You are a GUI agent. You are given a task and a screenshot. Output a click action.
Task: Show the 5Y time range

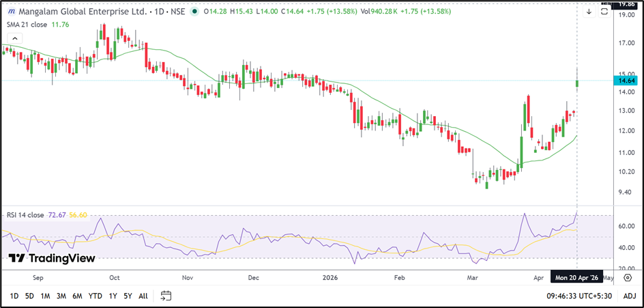(x=128, y=296)
